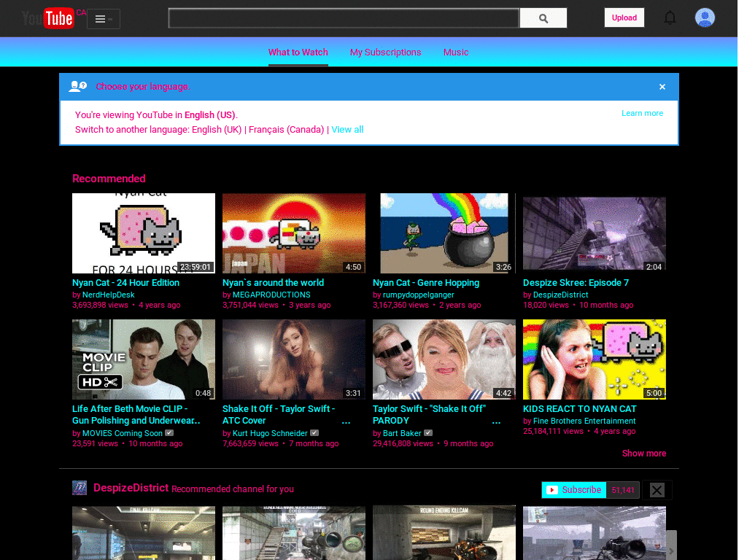
Task: Click the Upload button
Action: pyautogui.click(x=624, y=17)
